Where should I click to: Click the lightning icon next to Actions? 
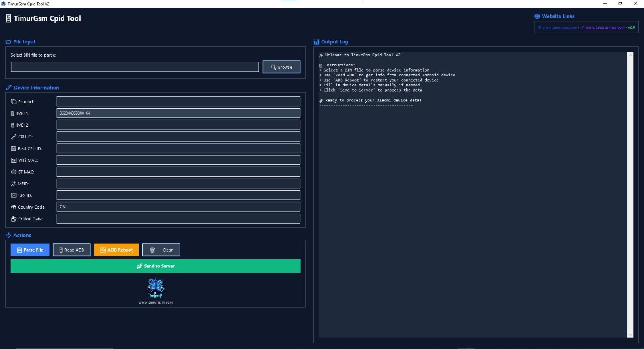click(8, 235)
